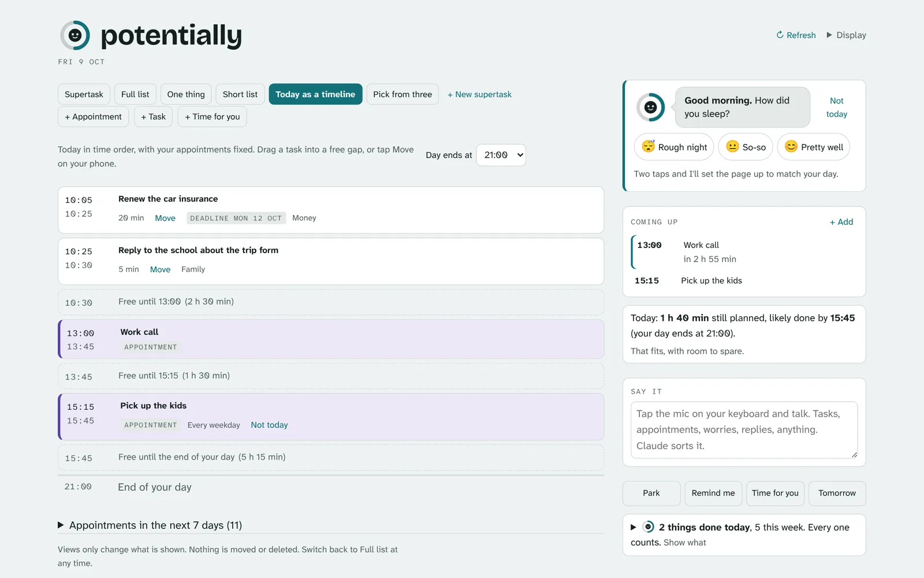Choose the Pretty well smiling face option
Viewport: 924px width, 578px height.
(x=814, y=147)
